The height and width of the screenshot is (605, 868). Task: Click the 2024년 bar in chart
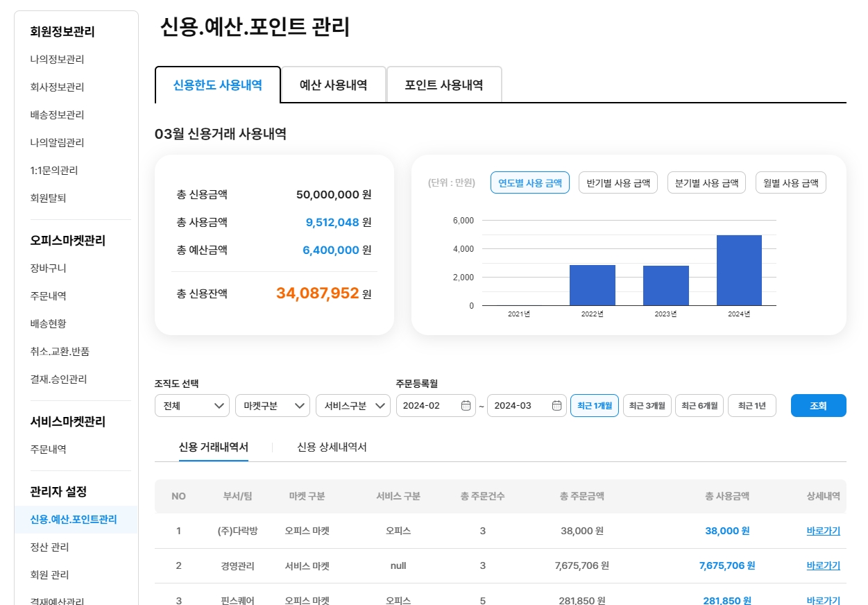(x=739, y=271)
